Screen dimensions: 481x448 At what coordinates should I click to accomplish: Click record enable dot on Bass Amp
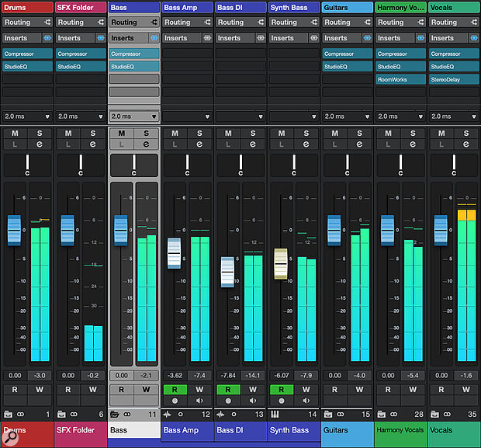coord(175,401)
